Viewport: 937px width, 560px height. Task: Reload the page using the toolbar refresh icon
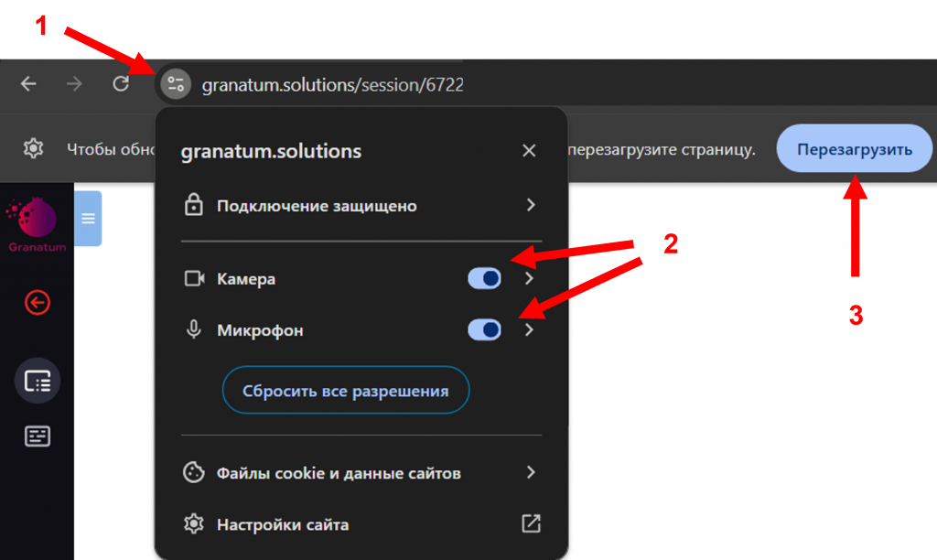pyautogui.click(x=121, y=83)
